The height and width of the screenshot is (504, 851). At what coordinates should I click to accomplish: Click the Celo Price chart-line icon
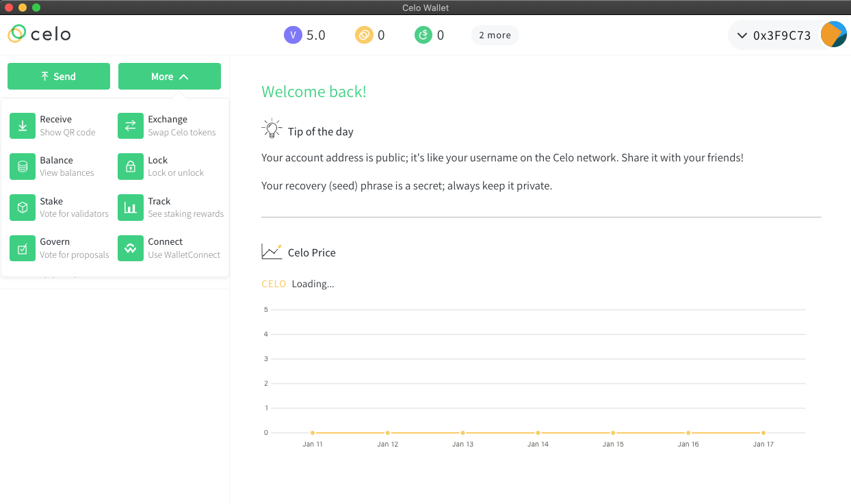point(272,252)
